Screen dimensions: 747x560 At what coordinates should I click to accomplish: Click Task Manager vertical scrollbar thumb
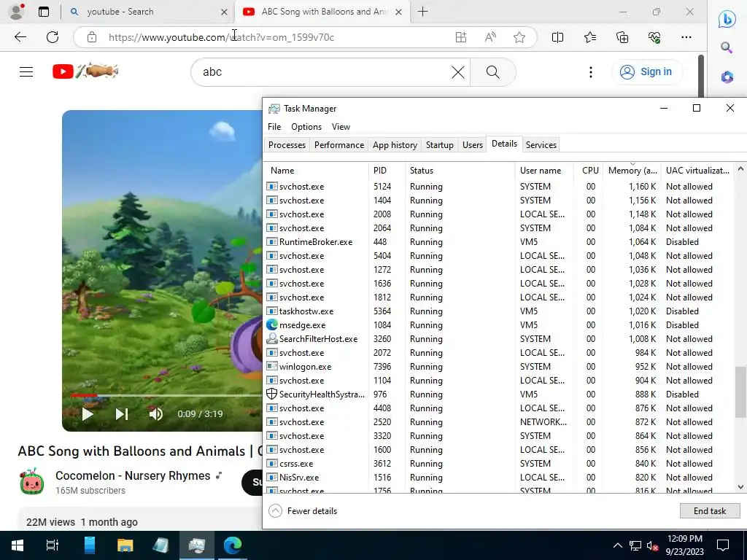(740, 392)
